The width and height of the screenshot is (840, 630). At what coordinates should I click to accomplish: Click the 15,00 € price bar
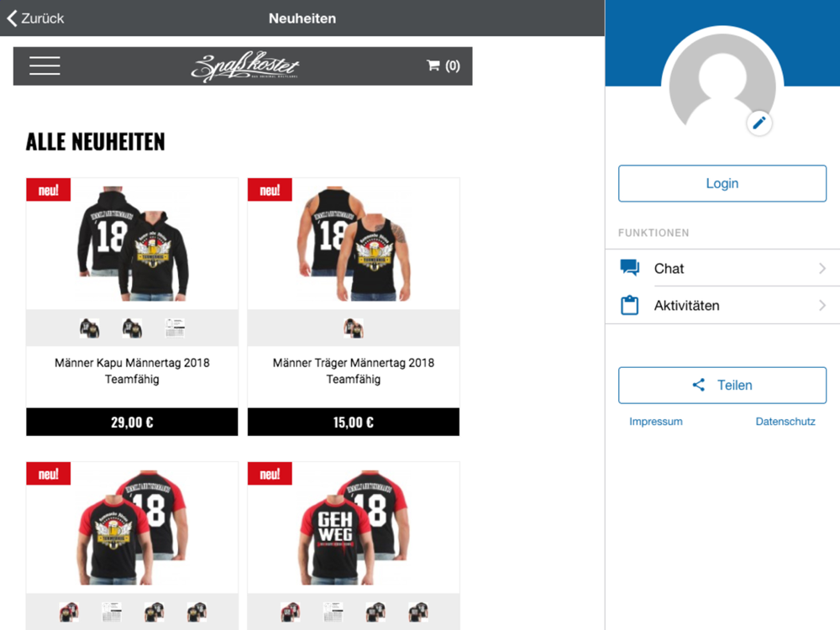(354, 423)
